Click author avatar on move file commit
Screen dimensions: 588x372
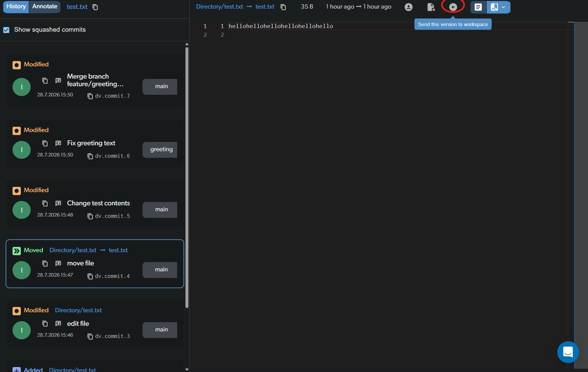point(21,270)
